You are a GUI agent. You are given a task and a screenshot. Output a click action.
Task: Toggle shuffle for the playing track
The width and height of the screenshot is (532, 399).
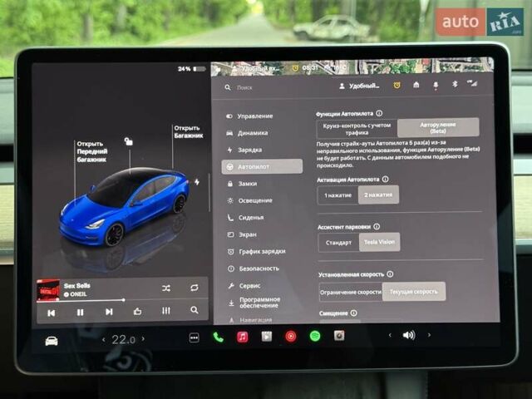(165, 288)
